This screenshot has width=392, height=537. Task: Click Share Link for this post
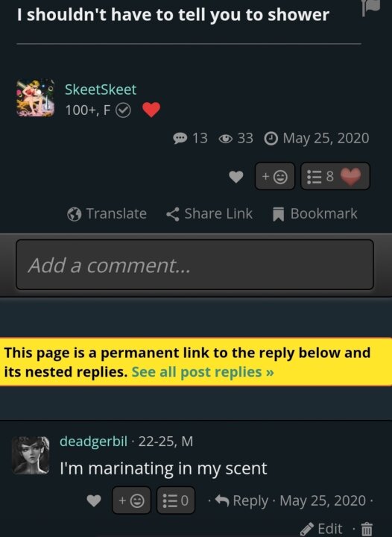point(209,214)
